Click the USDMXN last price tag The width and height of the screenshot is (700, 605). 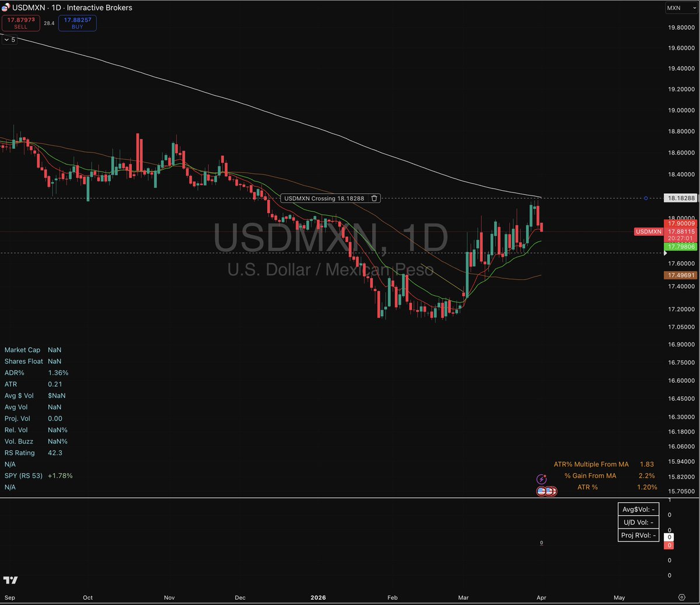coord(649,232)
